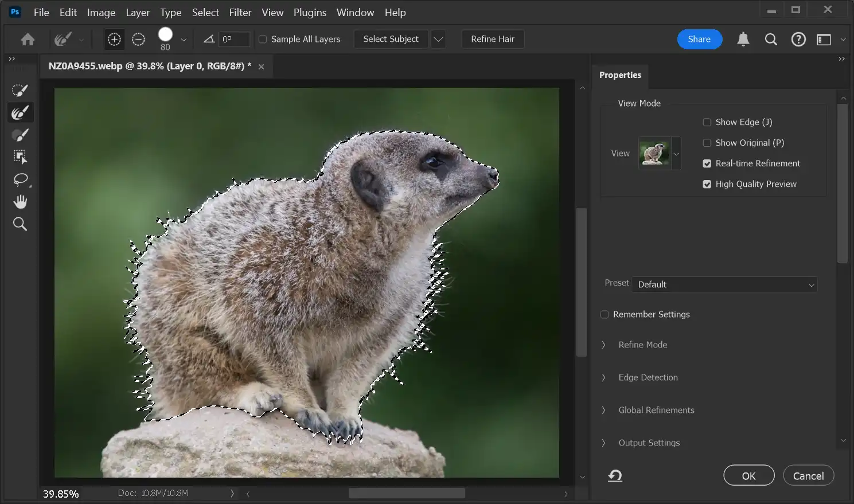Check the Show Edge option
This screenshot has width=854, height=504.
[x=707, y=122]
